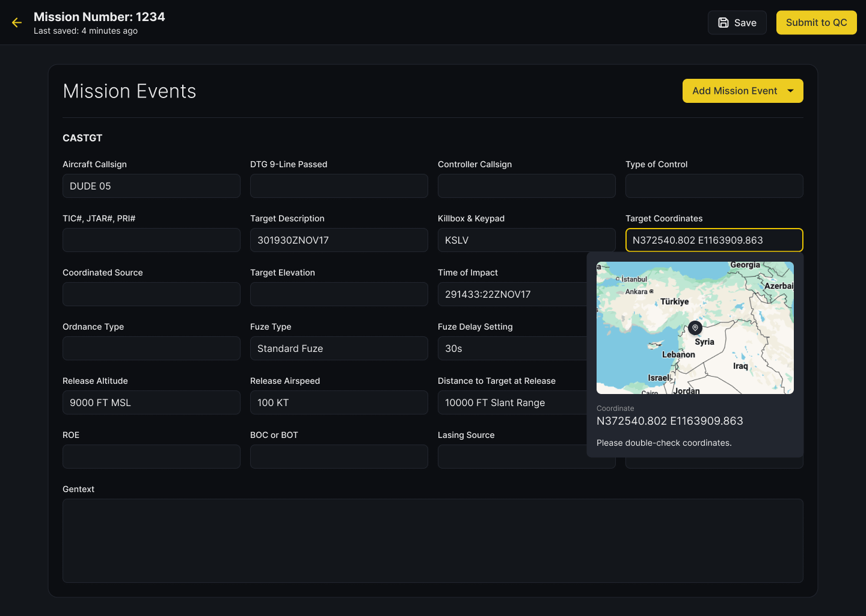Click the Georgia label on map
This screenshot has width=866, height=616.
745,265
